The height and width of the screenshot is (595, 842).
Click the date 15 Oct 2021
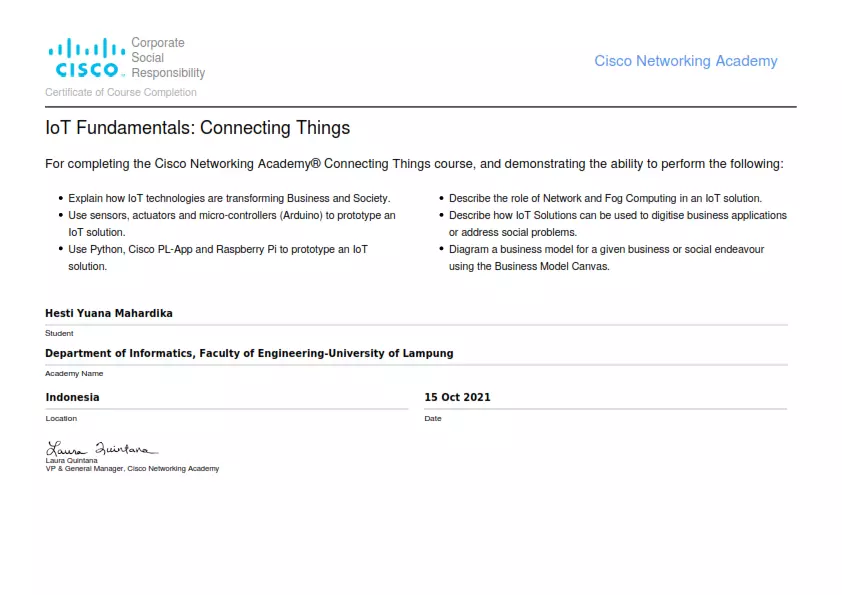[458, 397]
